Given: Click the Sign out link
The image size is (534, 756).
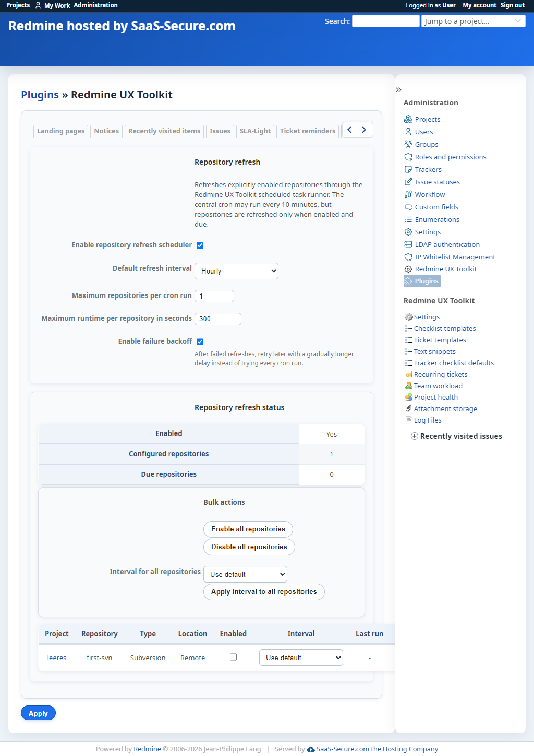Looking at the screenshot, I should [513, 5].
